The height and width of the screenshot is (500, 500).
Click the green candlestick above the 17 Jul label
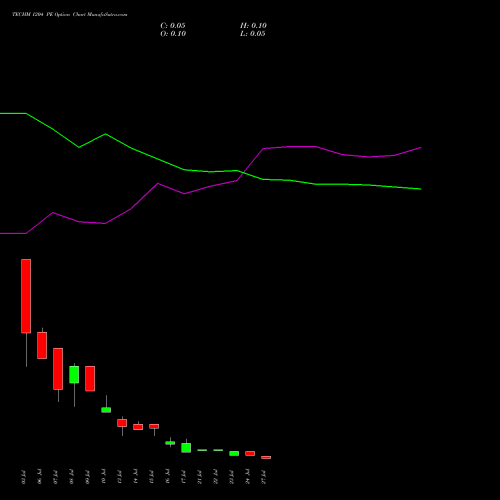coord(186,448)
